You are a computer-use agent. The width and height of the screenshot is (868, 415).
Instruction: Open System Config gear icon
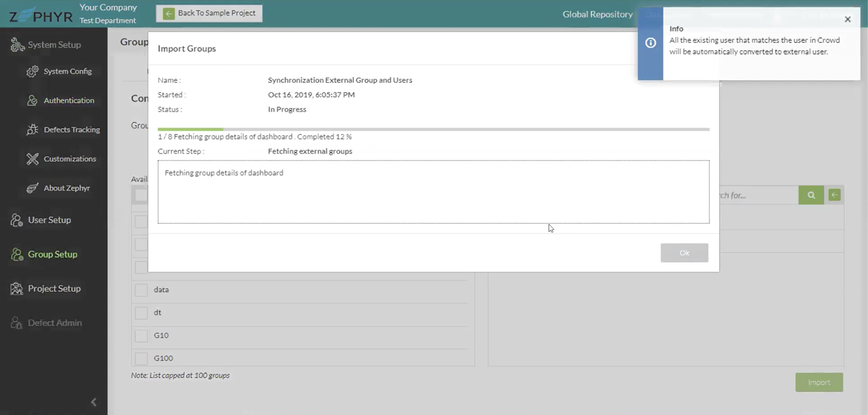(33, 71)
